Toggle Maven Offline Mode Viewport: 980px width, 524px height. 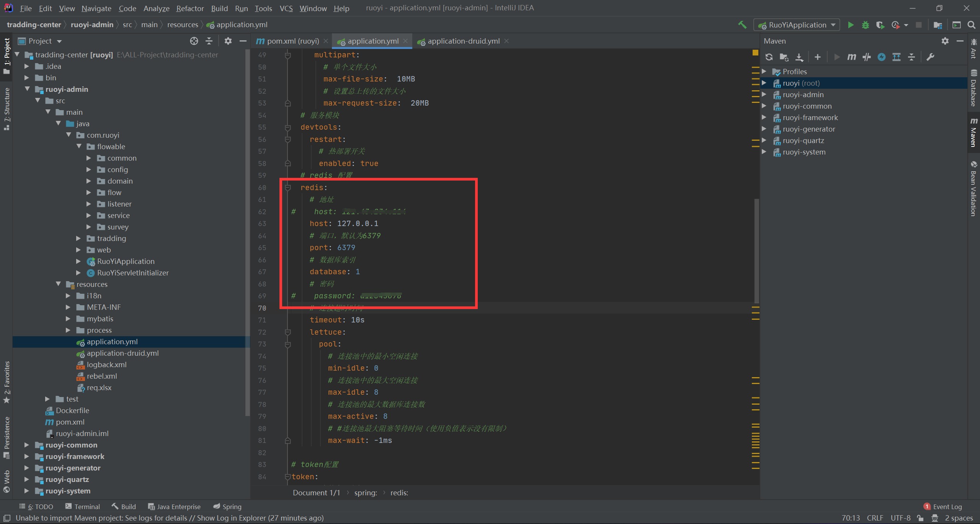[867, 57]
